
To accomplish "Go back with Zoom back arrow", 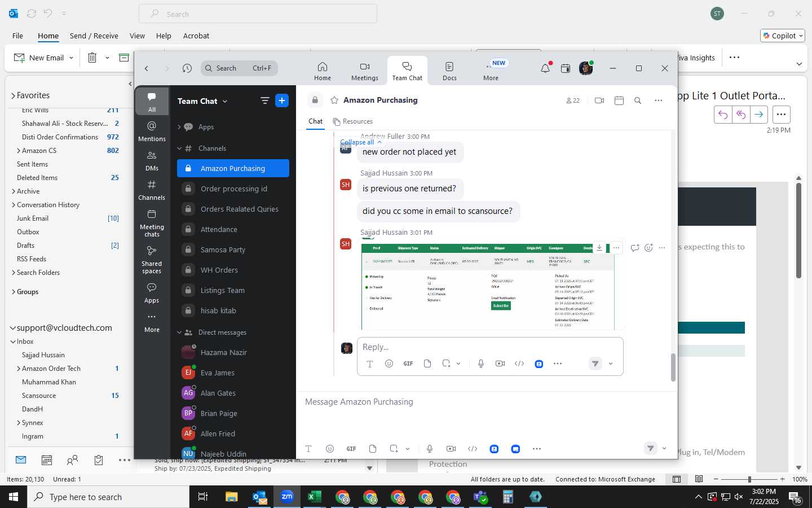I will click(x=147, y=68).
